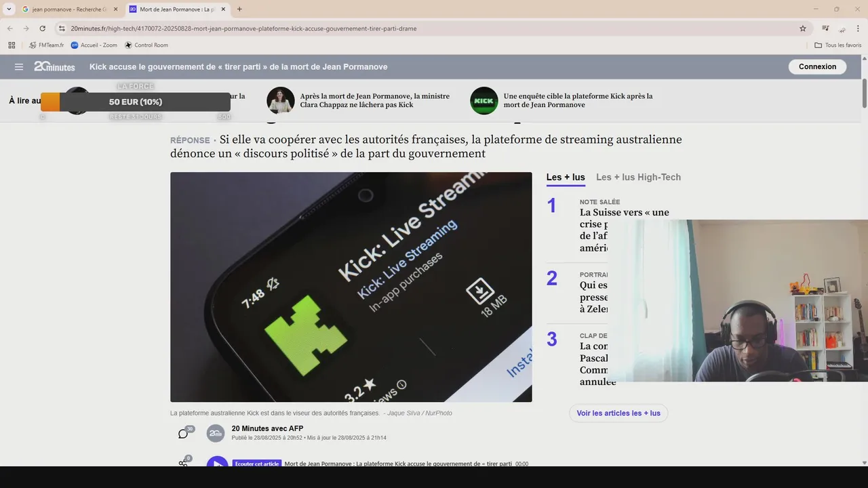Screen dimensions: 868x488
Task: Click the Jaque Silva / NurPhoto photo credit
Action: click(420, 413)
